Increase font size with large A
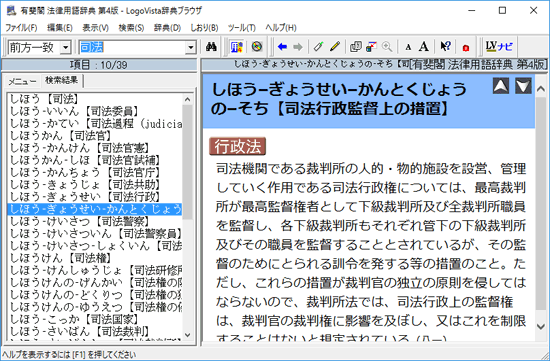The image size is (550, 361). (x=424, y=46)
